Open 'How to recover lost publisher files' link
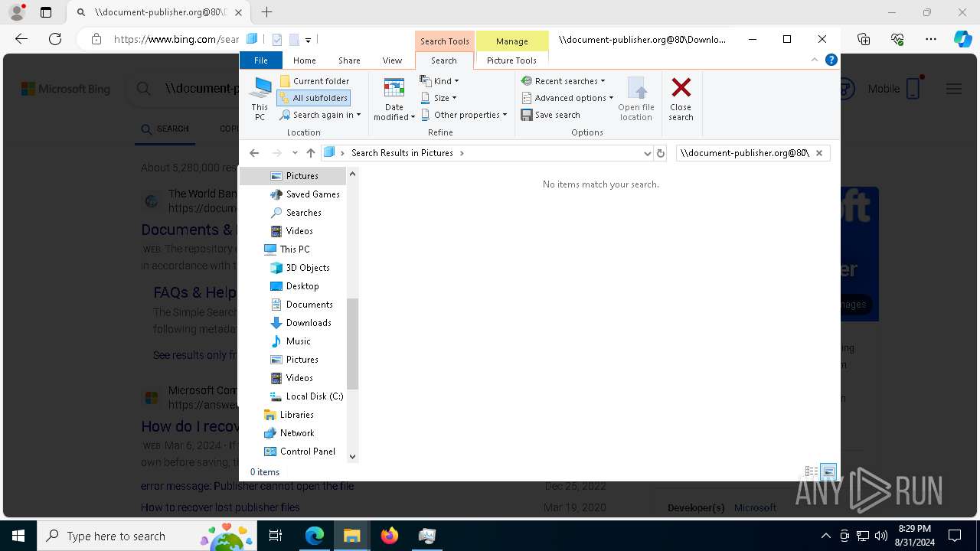Viewport: 980px width, 551px height. coord(220,507)
